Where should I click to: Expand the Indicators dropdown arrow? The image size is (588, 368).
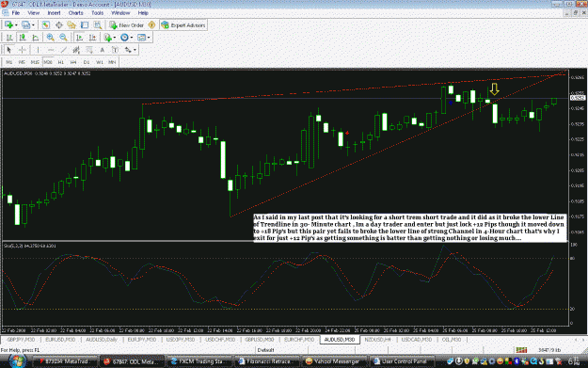coord(115,38)
